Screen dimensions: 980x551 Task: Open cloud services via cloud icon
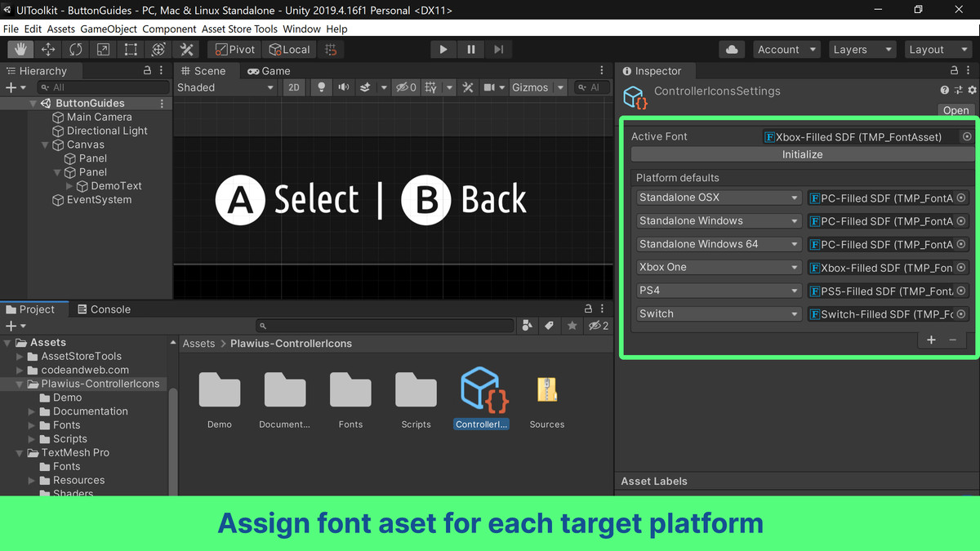[732, 50]
